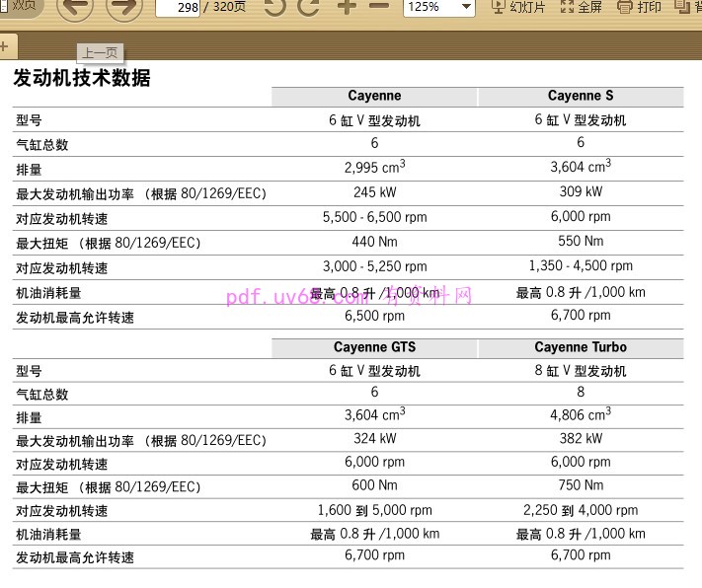Start slideshow mode (幻灯片)
The width and height of the screenshot is (702, 588).
(x=519, y=7)
